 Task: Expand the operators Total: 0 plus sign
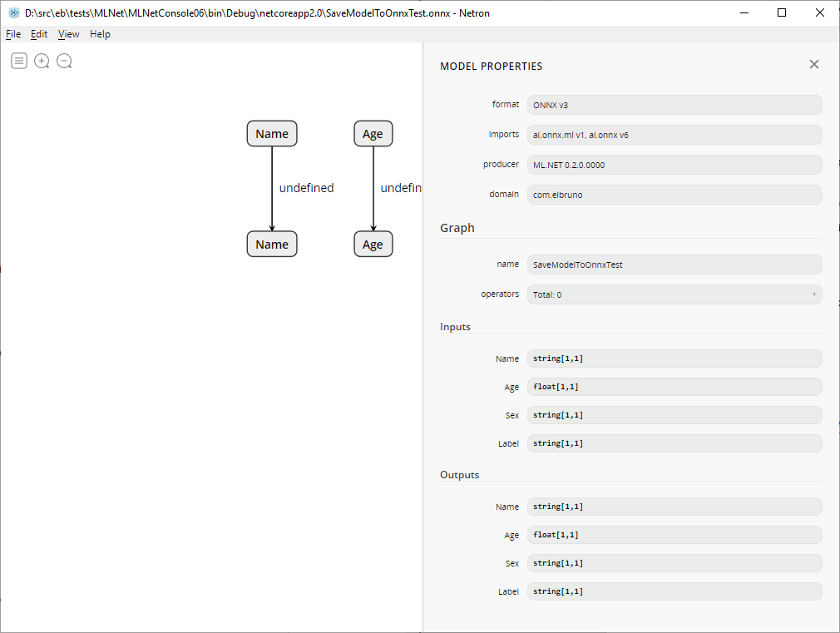point(813,294)
